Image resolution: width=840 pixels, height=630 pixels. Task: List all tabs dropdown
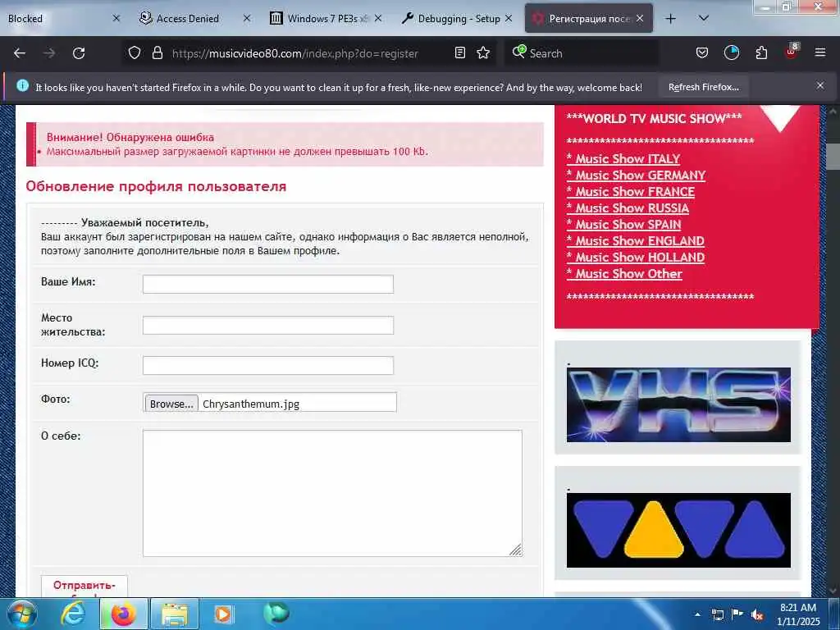pyautogui.click(x=704, y=19)
